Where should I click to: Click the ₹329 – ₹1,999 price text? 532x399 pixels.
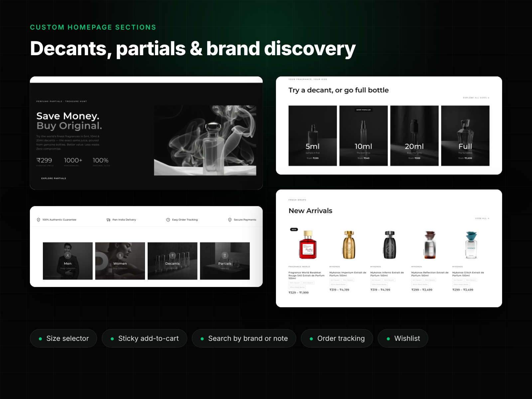coord(299,293)
